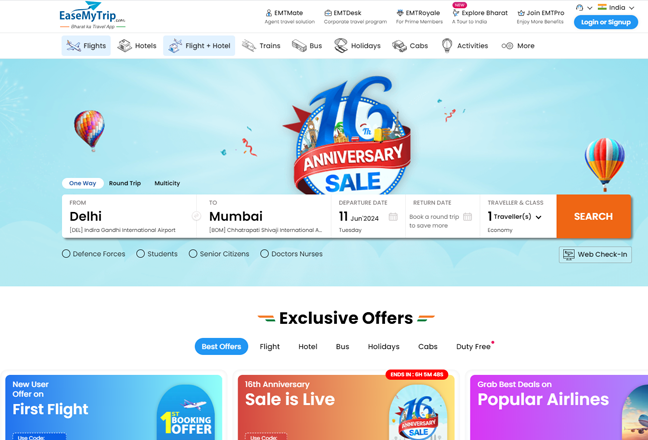The image size is (648, 440).
Task: Enable the Senior Citizens fare option
Action: pyautogui.click(x=193, y=254)
